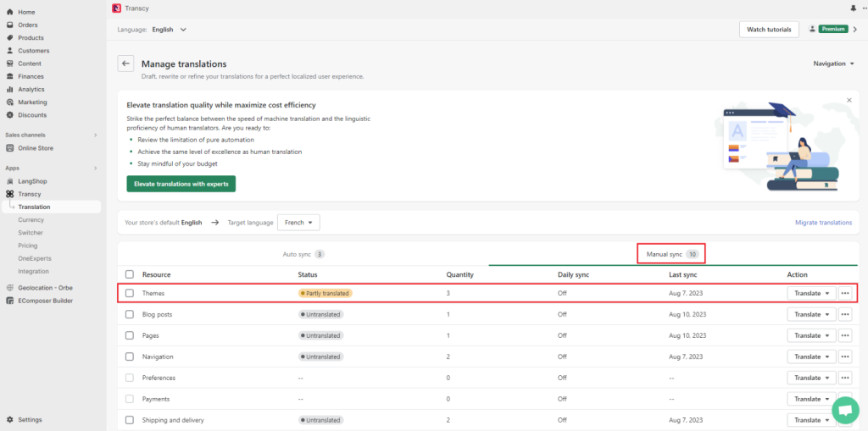Open Settings gear at bottom of sidebar
This screenshot has width=868, height=431.
10,420
